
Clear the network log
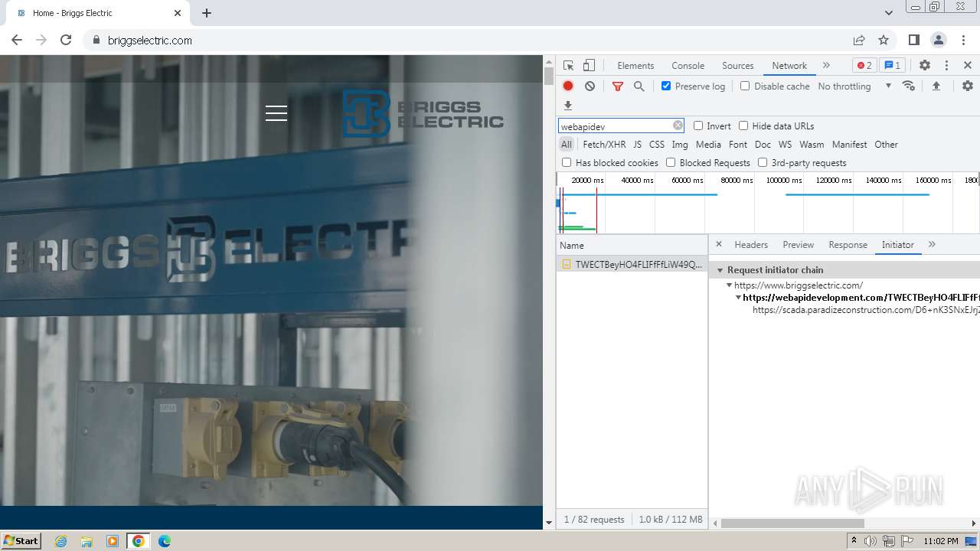[590, 86]
